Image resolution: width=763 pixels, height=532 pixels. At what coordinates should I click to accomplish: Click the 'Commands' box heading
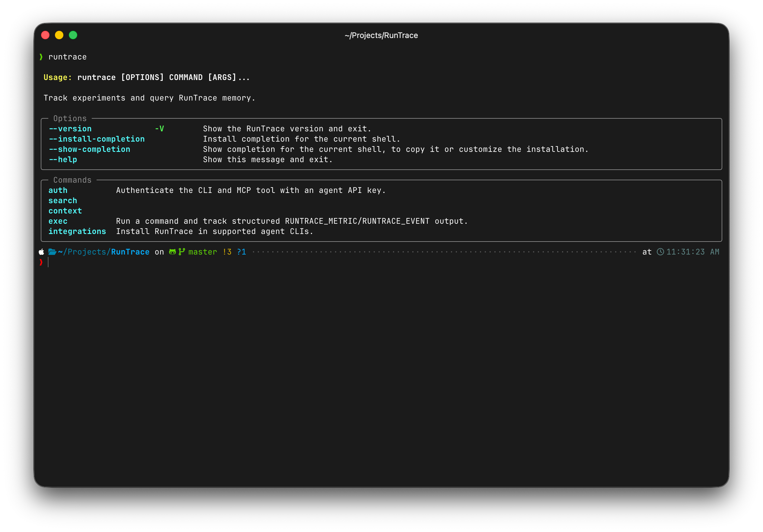(72, 180)
